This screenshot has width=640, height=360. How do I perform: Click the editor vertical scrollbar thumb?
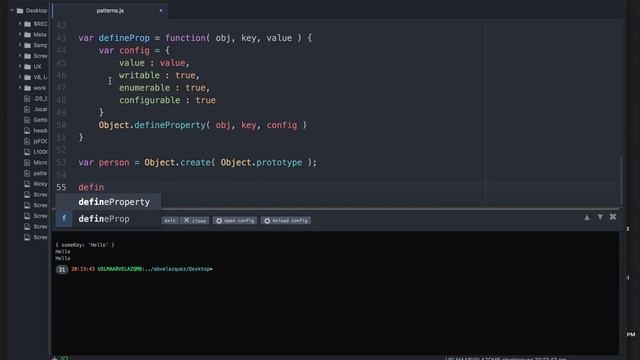point(621,180)
